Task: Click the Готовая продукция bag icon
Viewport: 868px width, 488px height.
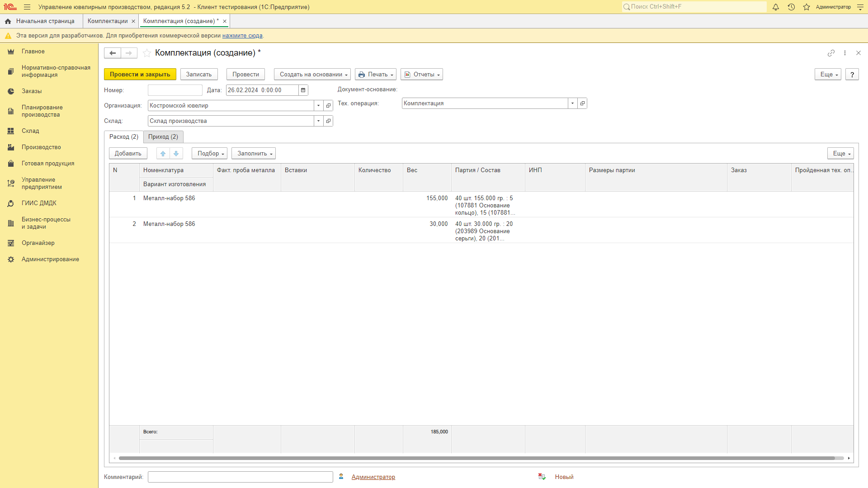Action: (11, 164)
